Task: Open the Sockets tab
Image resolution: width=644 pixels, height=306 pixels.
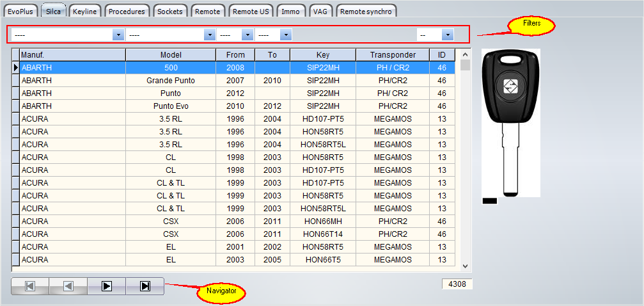Action: pos(170,12)
